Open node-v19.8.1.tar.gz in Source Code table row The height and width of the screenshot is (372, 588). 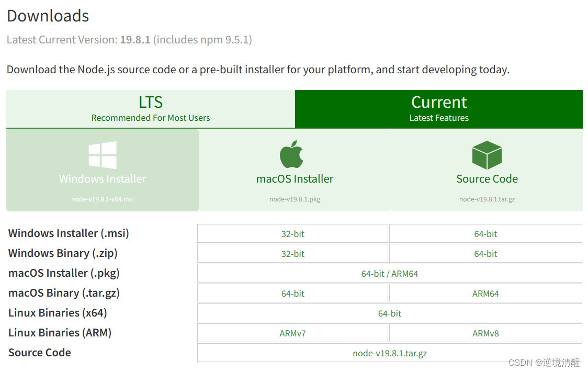tap(389, 353)
